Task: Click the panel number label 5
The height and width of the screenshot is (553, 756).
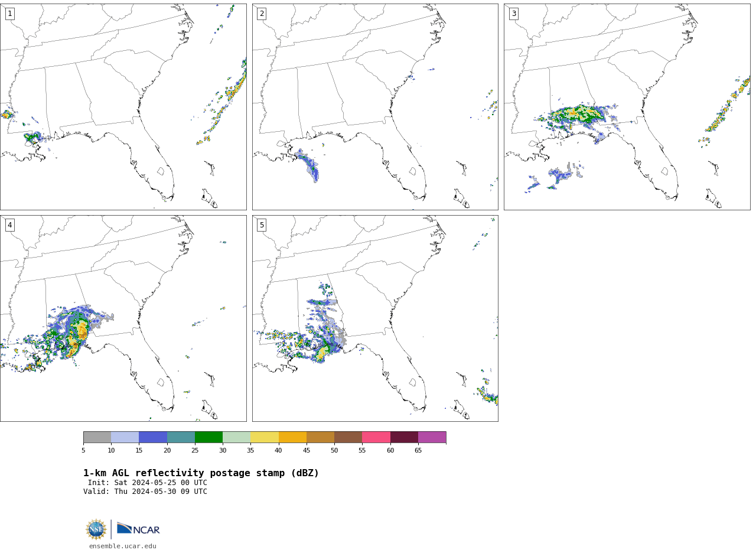Action: 262,225
